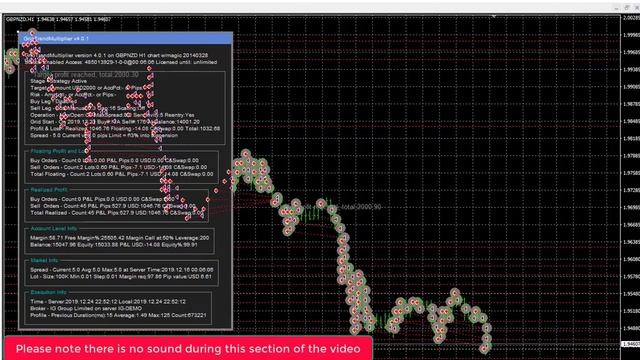640x360 pixels.
Task: Click the 'Buy Leg' status row
Action: (x=53, y=101)
